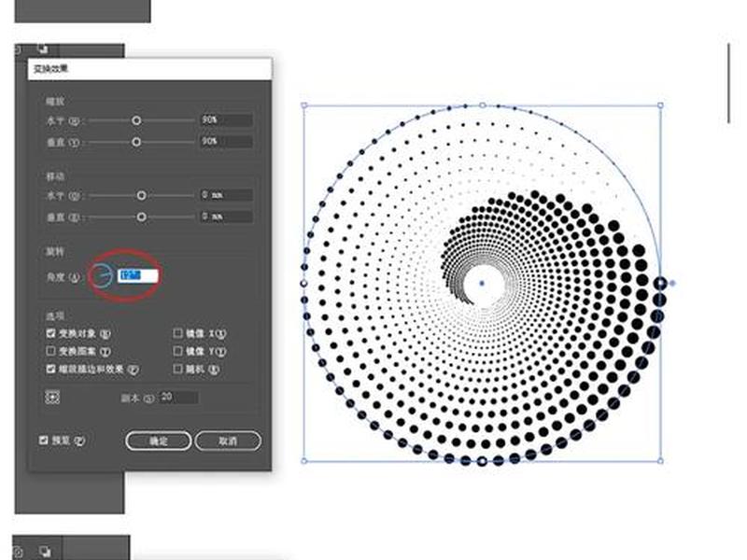Select the spiral's center point marker
The height and width of the screenshot is (560, 747).
pos(482,284)
